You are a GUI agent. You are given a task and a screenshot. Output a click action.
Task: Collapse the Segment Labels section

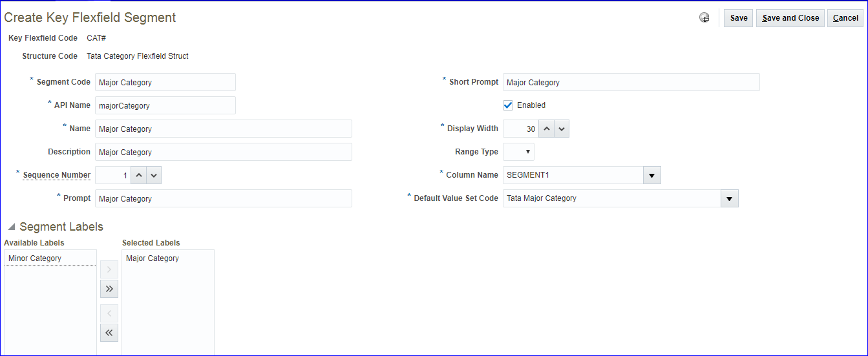coord(12,227)
